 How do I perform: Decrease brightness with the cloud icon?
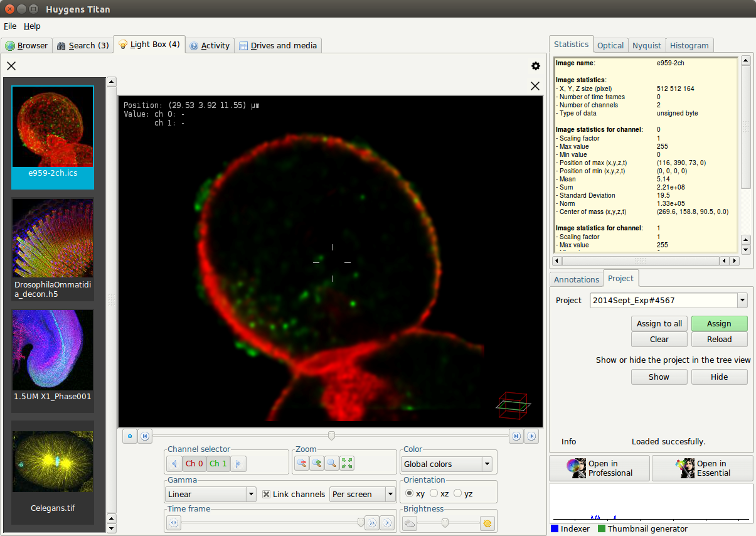410,523
